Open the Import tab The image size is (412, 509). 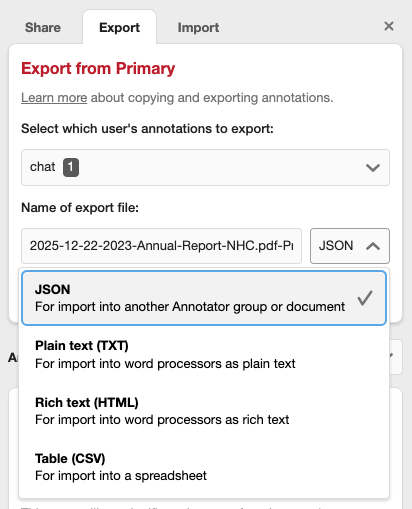click(x=198, y=28)
